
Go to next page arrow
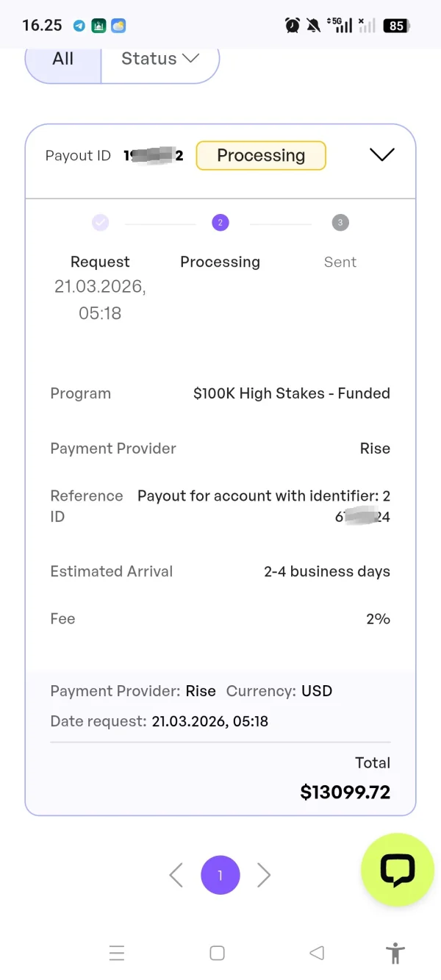(x=265, y=875)
